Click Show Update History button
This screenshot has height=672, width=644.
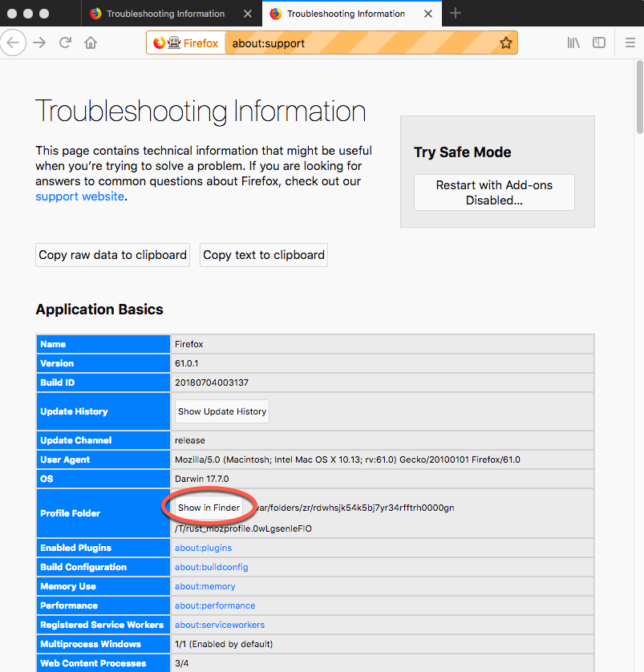coord(222,411)
